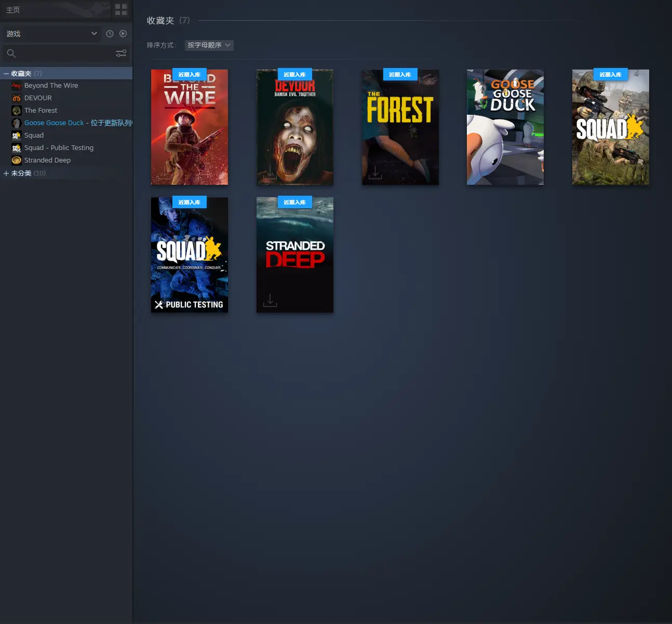Click The Forest sidebar icon
Screen dimensions: 672x624
pyautogui.click(x=17, y=111)
